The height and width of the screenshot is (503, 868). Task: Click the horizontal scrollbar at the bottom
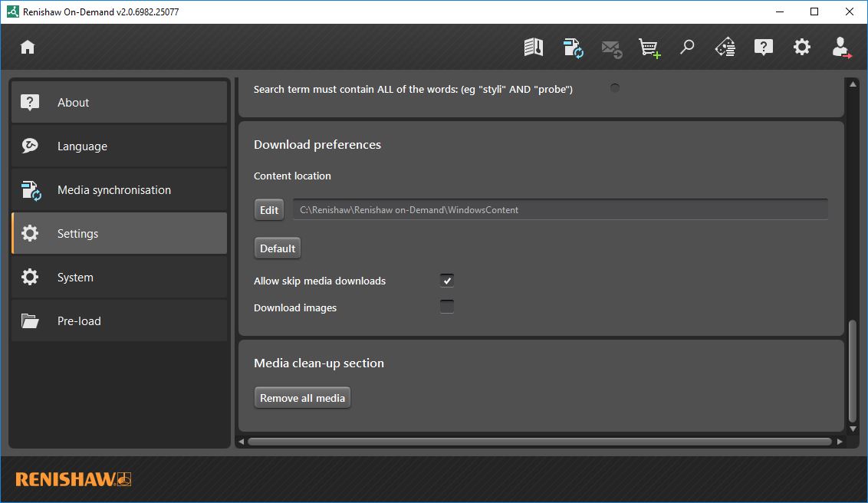click(540, 442)
